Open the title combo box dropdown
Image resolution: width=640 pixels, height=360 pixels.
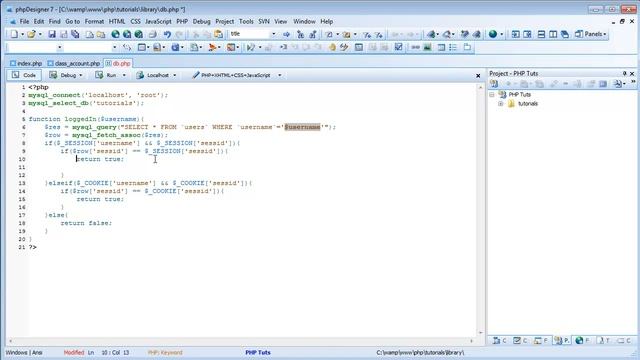click(273, 34)
